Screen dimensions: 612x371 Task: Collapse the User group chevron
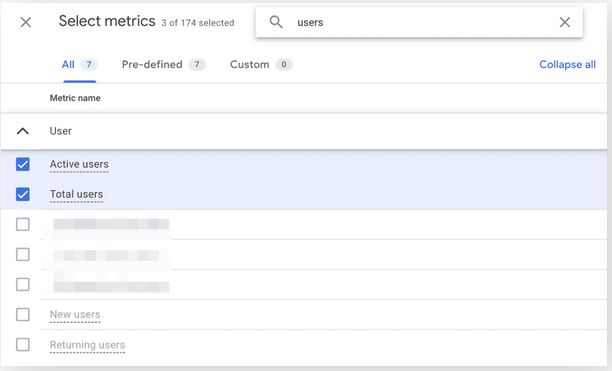[23, 131]
